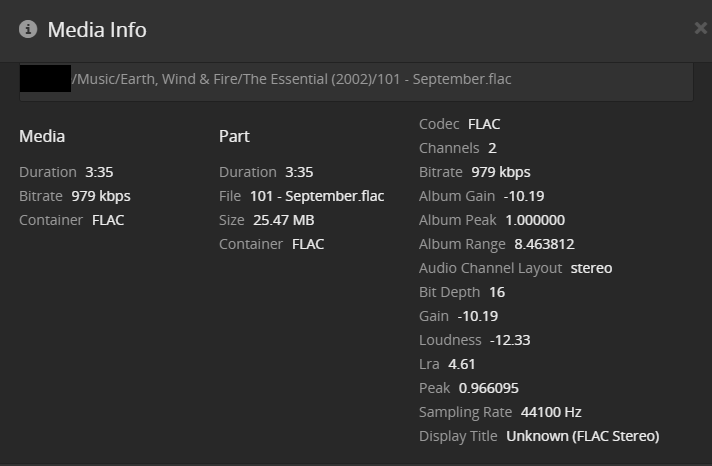Click the Codec FLAC value
712x466 pixels.
[484, 124]
